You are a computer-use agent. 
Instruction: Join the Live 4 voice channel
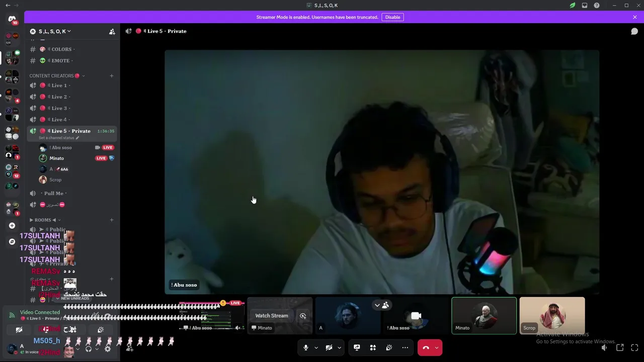pos(73,119)
